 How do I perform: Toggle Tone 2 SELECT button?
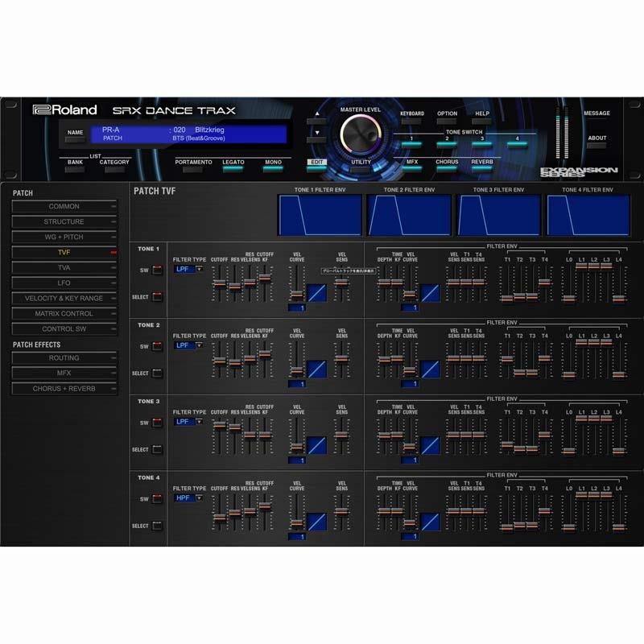point(157,373)
